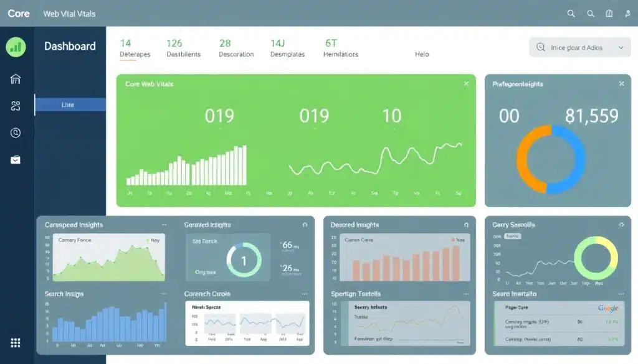Select the Dashboard menu heading
This screenshot has height=364, width=638.
70,46
